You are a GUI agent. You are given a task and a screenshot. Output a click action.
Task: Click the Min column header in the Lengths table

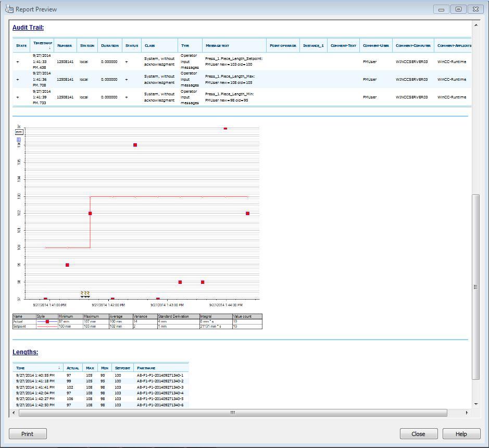[x=105, y=368]
